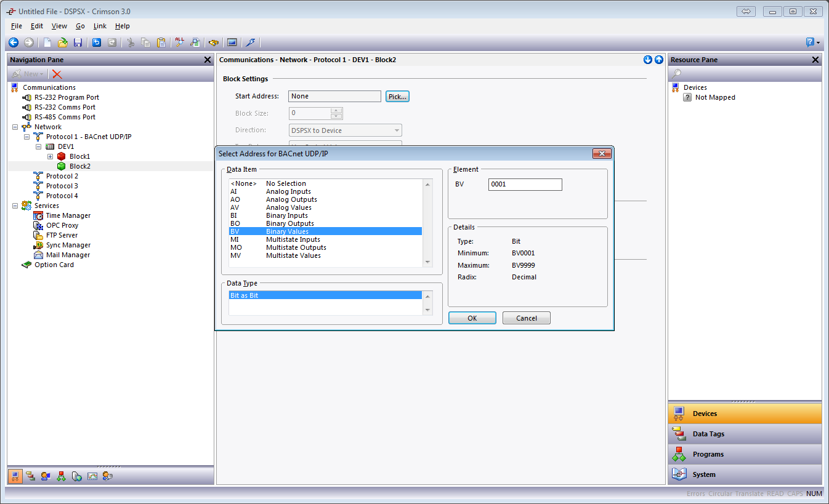Screen dimensions: 829x504
Task: Click the grey Forward navigation arrow
Action: pyautogui.click(x=28, y=42)
